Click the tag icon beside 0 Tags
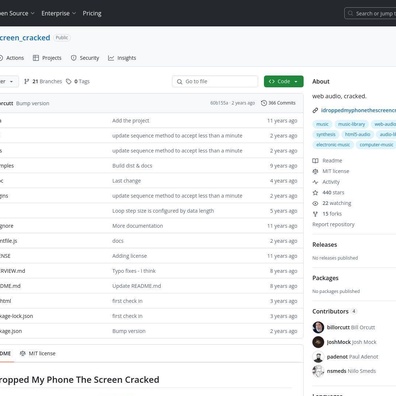 [69, 81]
